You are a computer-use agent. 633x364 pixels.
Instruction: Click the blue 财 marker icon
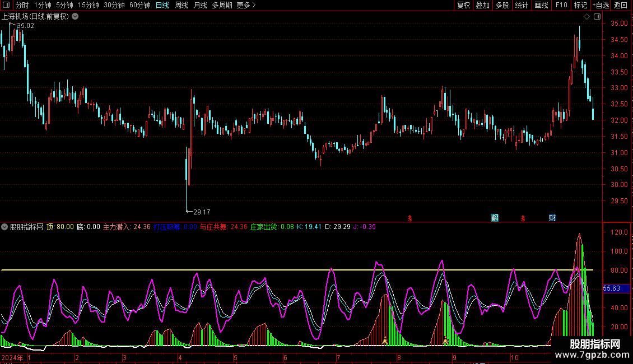coord(552,218)
